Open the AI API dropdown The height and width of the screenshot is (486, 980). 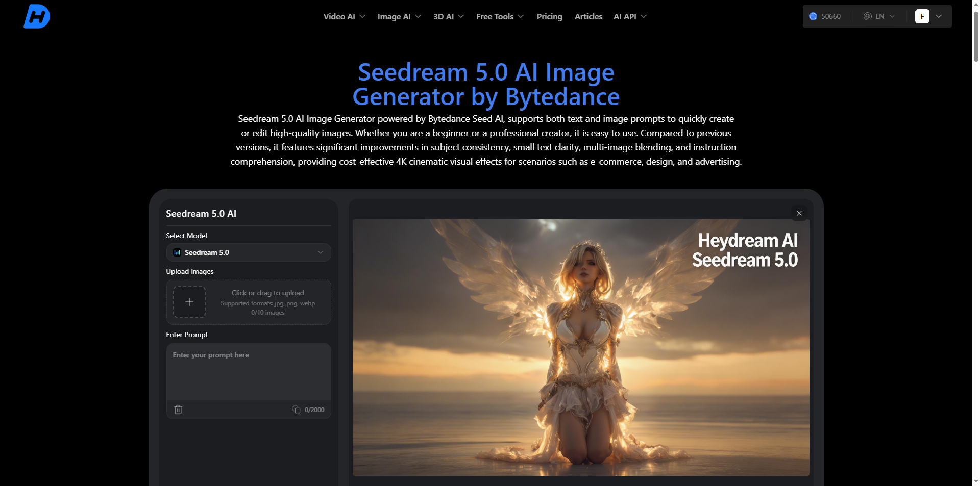click(x=630, y=16)
